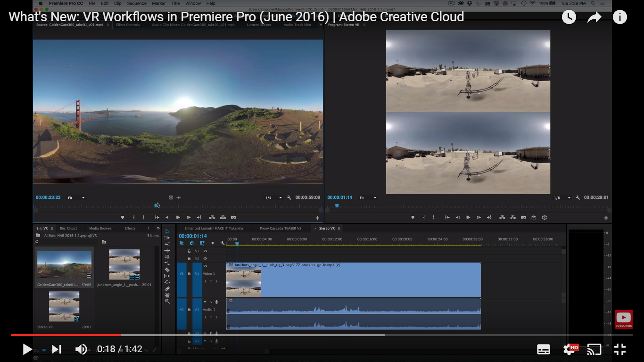Mute the Audio 1 track

205,302
